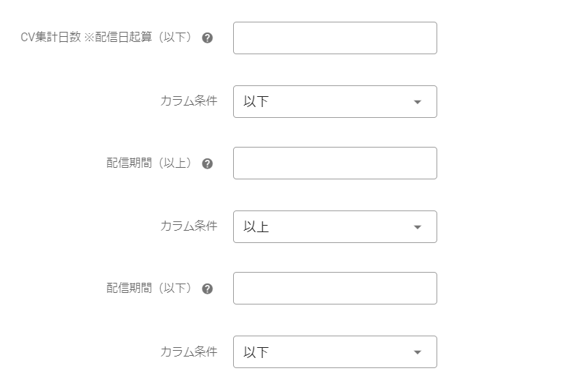Click the arrow on the 以上 dropdown
Image resolution: width=569 pixels, height=392 pixels.
tap(417, 227)
